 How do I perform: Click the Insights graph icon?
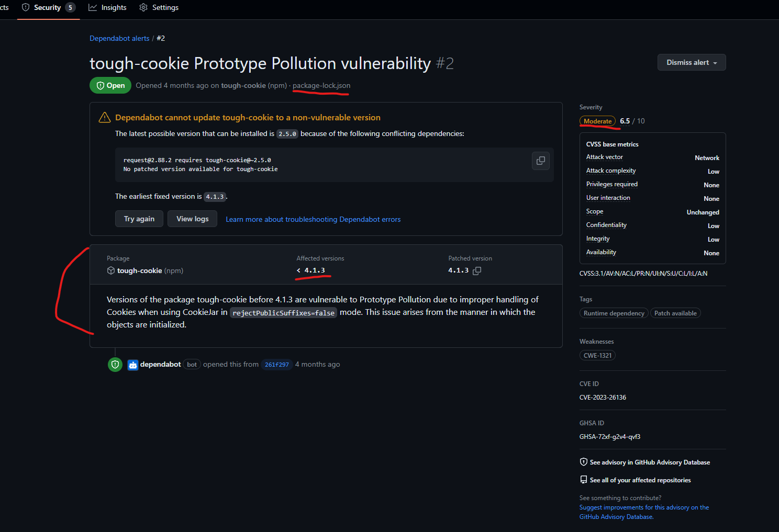93,7
